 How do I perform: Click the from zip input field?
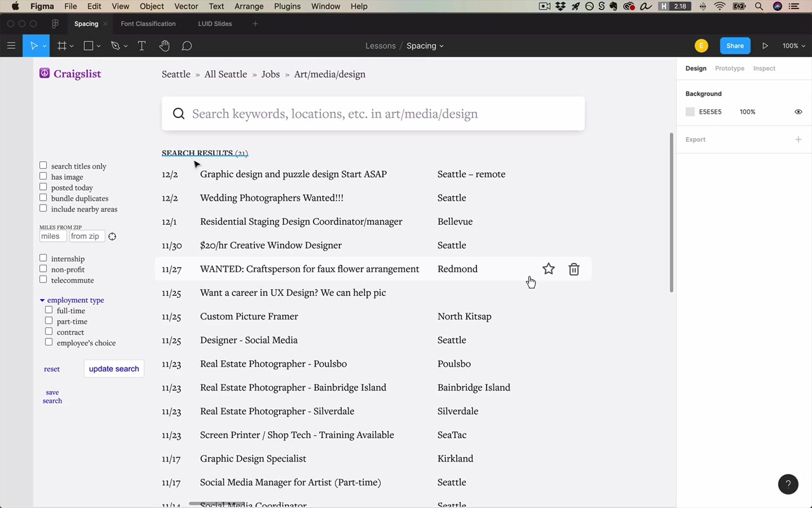(x=87, y=236)
